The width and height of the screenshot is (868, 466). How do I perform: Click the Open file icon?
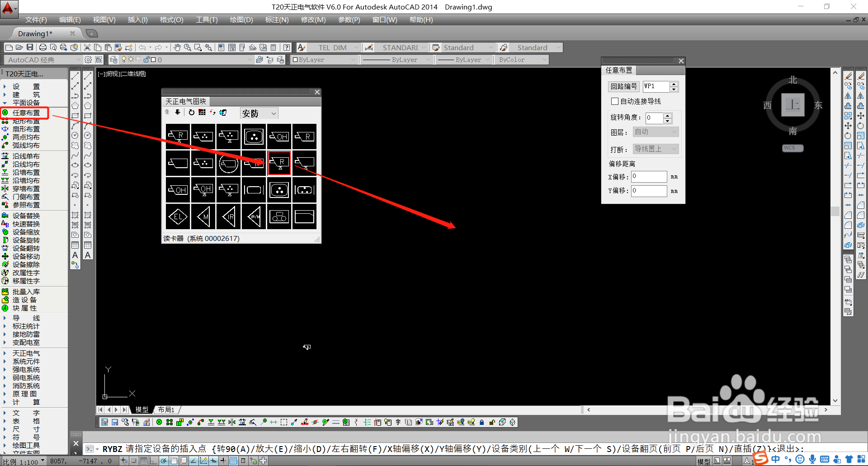pos(19,47)
